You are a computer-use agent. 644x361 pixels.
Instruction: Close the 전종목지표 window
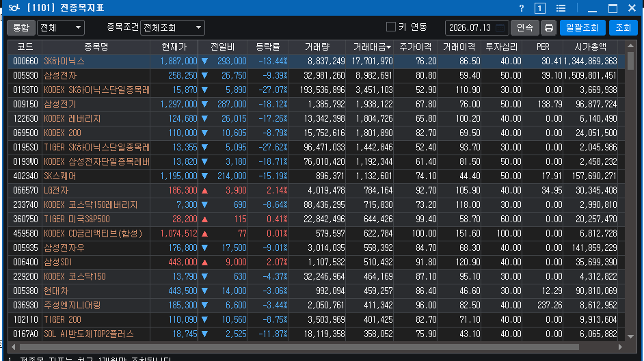point(632,8)
